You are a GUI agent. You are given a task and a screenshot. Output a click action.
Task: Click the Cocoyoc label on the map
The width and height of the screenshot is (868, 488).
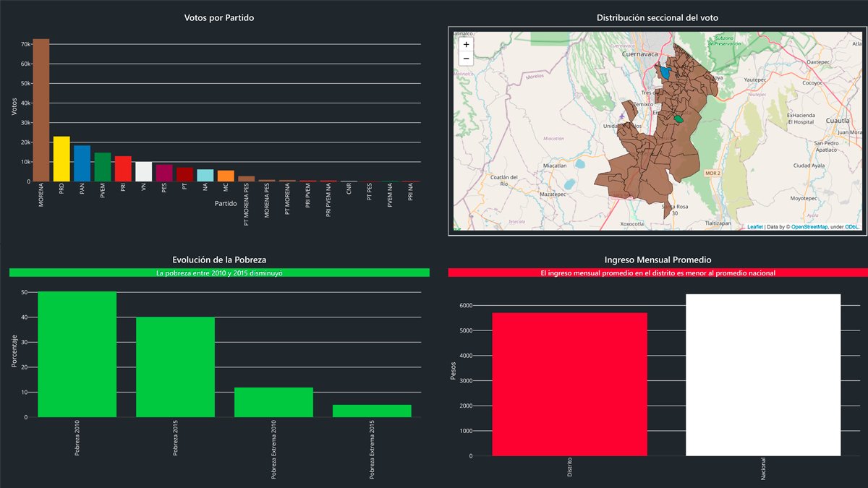tap(812, 83)
